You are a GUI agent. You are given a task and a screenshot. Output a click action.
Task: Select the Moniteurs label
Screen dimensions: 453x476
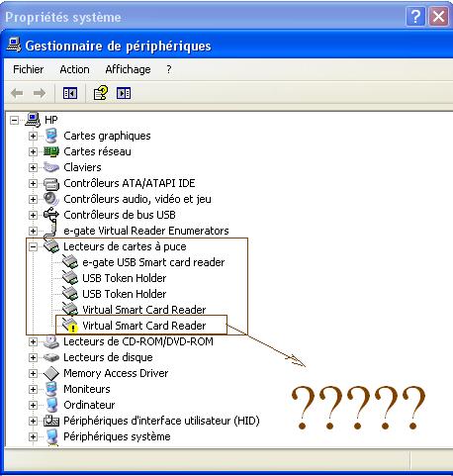(87, 389)
